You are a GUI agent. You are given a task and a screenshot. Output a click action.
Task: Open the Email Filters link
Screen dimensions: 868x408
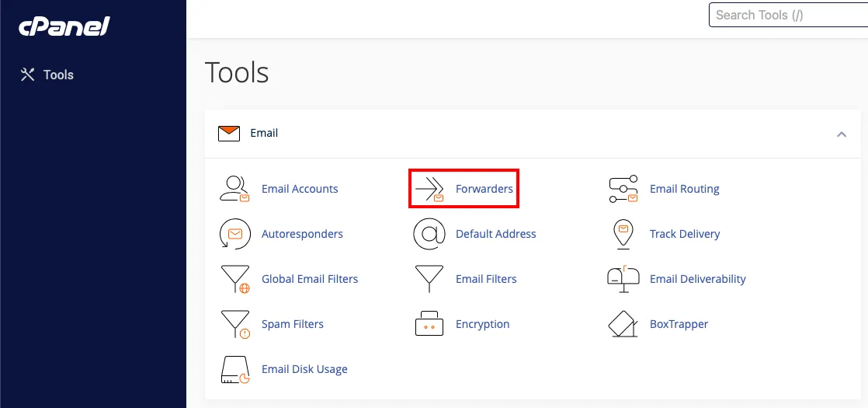pos(486,279)
